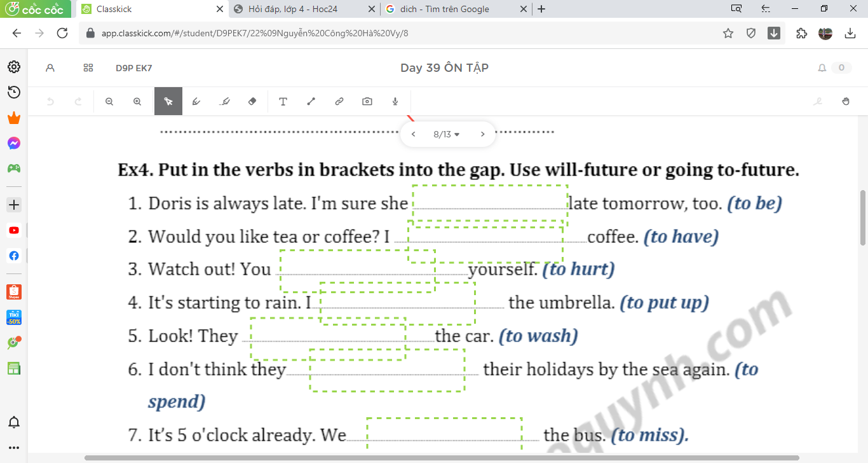Close the Classkick tab
This screenshot has height=463, width=868.
tap(220, 9)
